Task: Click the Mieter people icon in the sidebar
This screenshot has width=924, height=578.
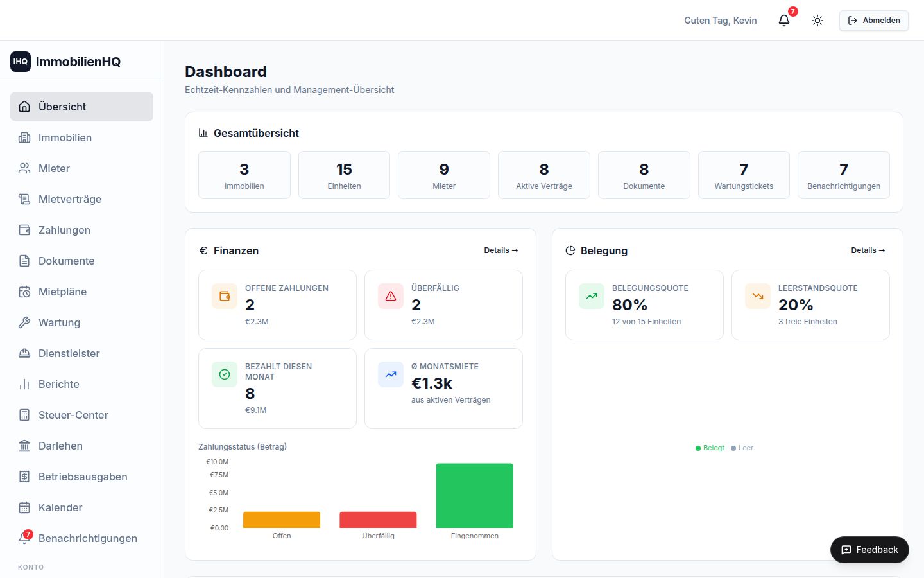Action: 24,168
